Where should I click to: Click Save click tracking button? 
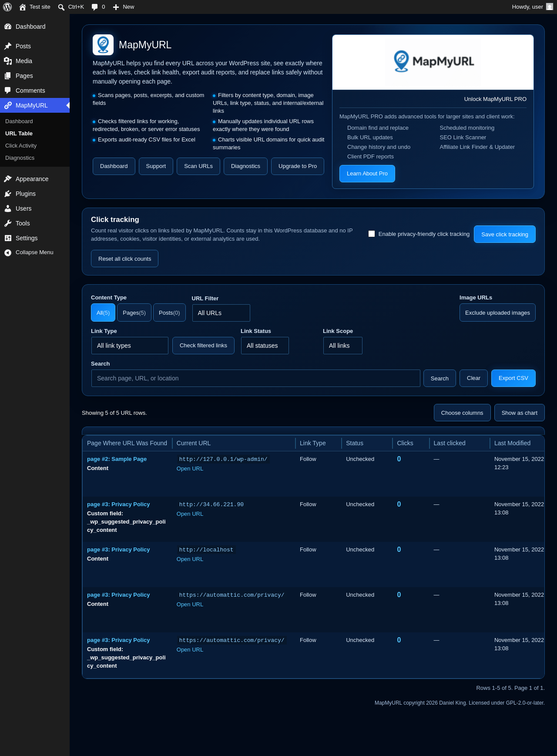coord(505,234)
